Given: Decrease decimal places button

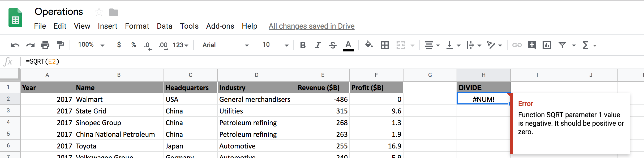Looking at the screenshot, I should (x=148, y=46).
